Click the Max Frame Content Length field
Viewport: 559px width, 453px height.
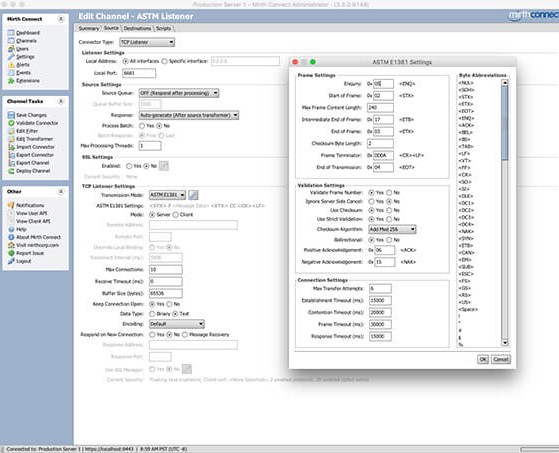[x=380, y=108]
